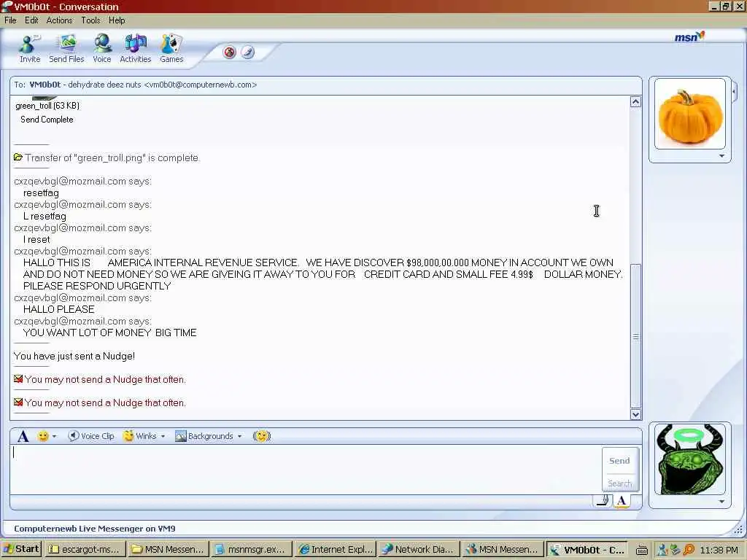Open the color scheme paintbrush icon

coord(247,52)
